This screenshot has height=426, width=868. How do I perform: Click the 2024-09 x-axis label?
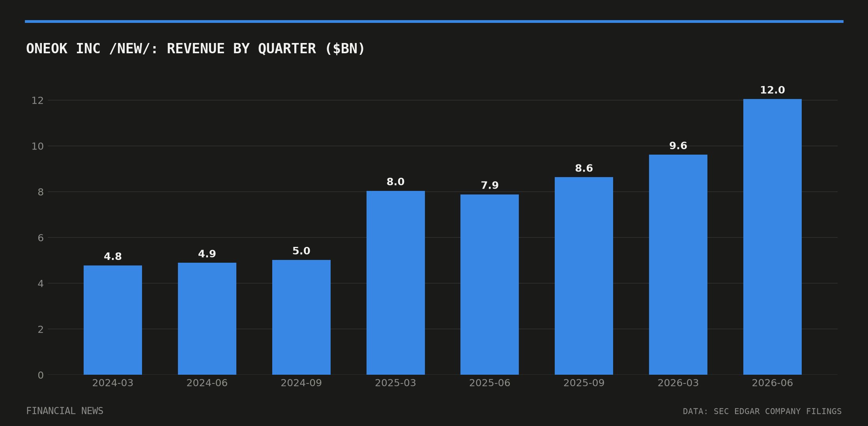tap(301, 383)
